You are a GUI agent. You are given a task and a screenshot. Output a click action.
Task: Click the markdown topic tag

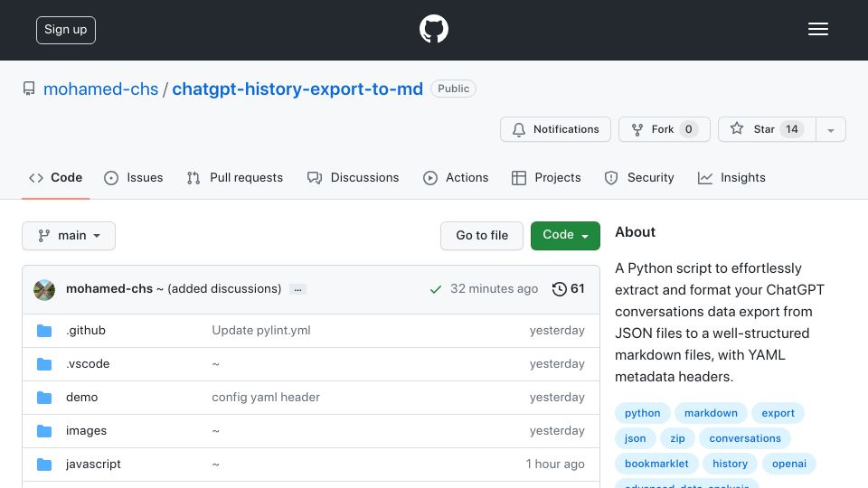click(x=711, y=413)
